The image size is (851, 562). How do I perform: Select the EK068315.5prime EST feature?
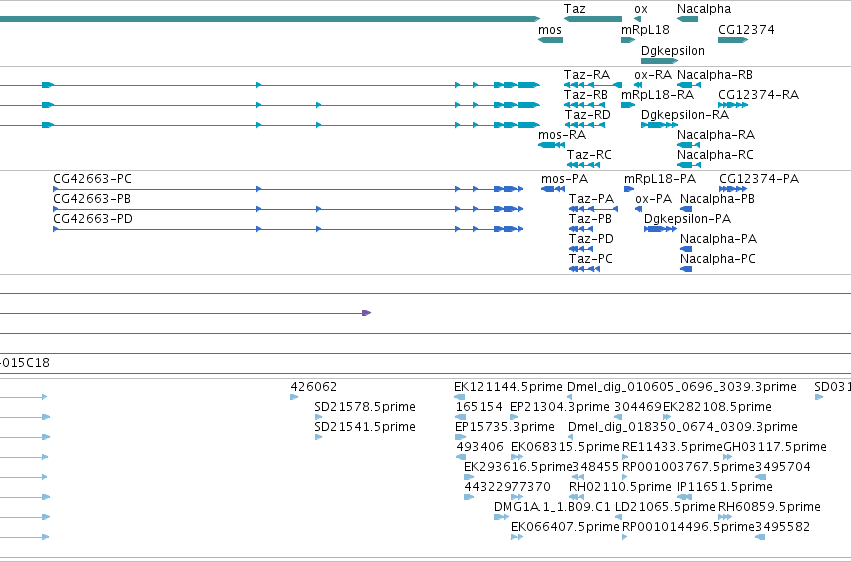(x=517, y=457)
